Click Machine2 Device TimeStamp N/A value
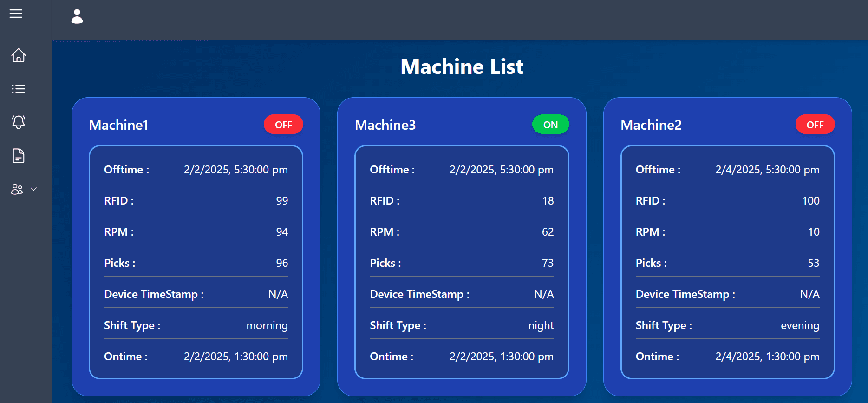The height and width of the screenshot is (403, 868). pyautogui.click(x=810, y=294)
